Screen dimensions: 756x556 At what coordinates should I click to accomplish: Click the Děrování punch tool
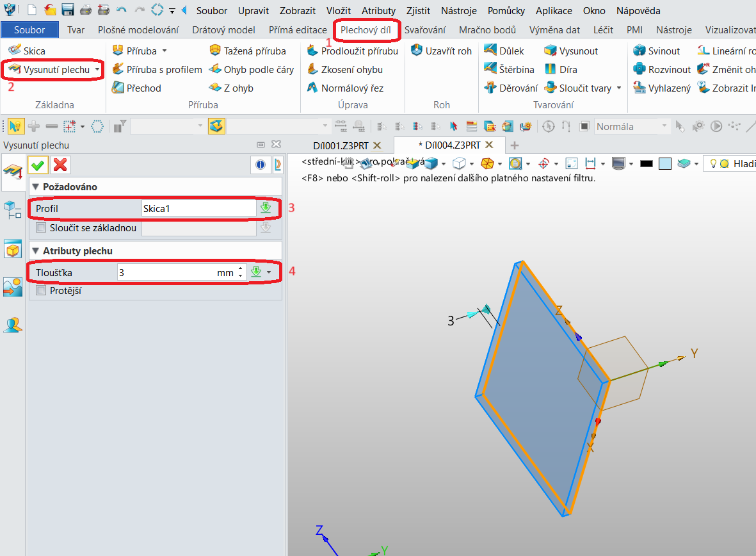point(511,88)
